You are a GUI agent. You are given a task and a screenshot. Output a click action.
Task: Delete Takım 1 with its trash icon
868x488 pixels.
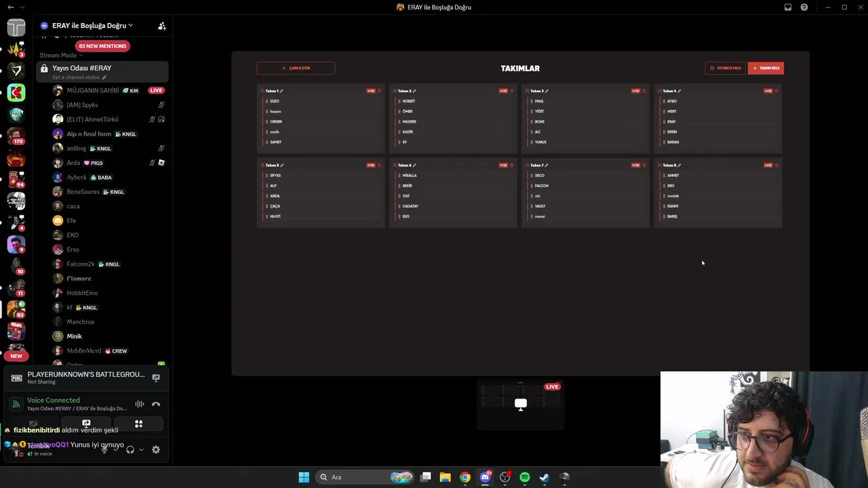379,91
